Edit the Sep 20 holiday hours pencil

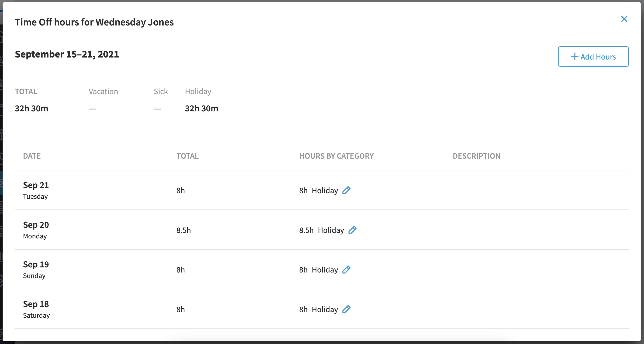(x=353, y=230)
